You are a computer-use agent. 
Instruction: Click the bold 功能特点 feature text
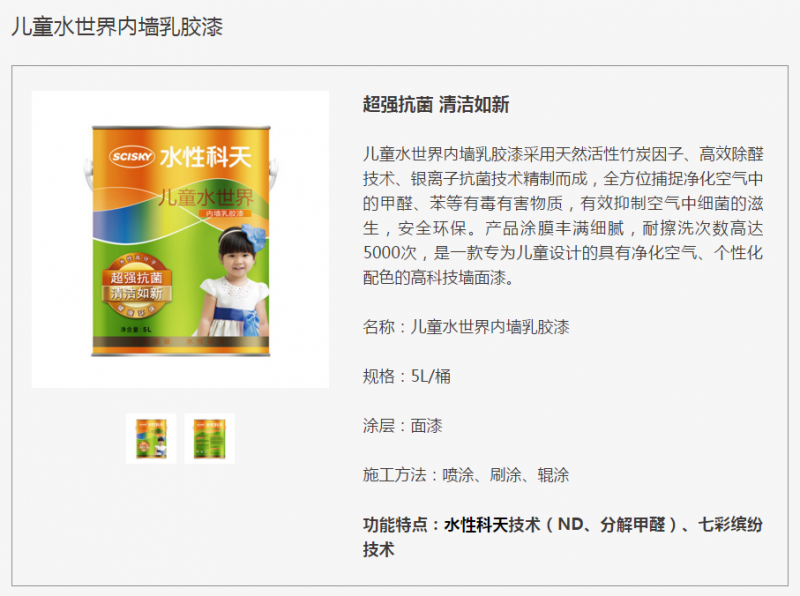click(563, 537)
